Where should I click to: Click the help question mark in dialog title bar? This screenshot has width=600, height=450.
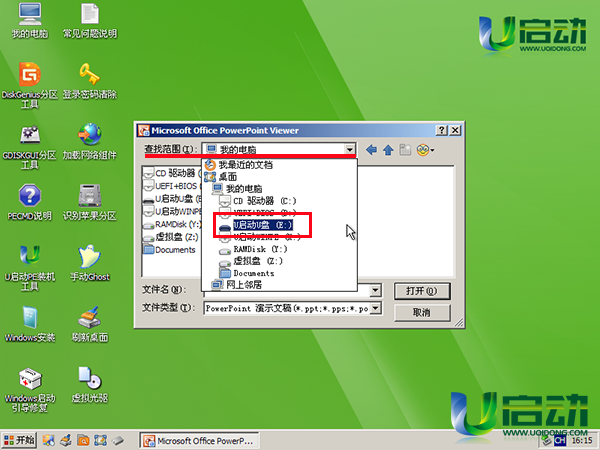[x=441, y=130]
